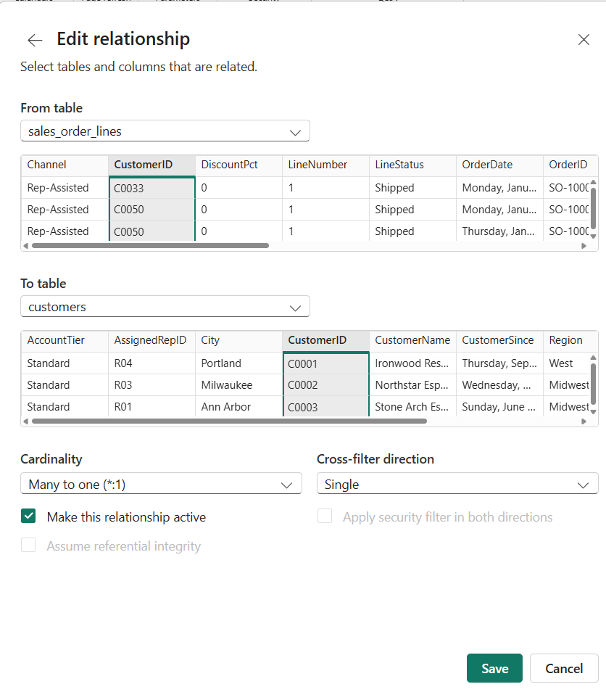Viewport: 606px width, 700px height.
Task: Click the Ironwood Res... customer name cell
Action: [x=412, y=363]
